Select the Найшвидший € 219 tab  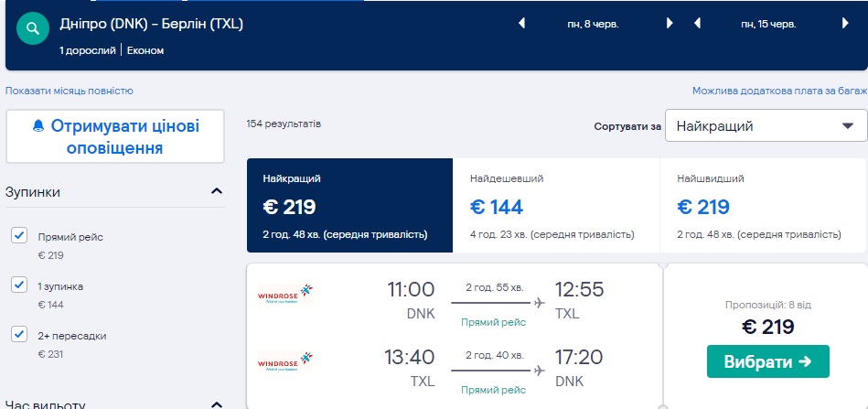(763, 206)
